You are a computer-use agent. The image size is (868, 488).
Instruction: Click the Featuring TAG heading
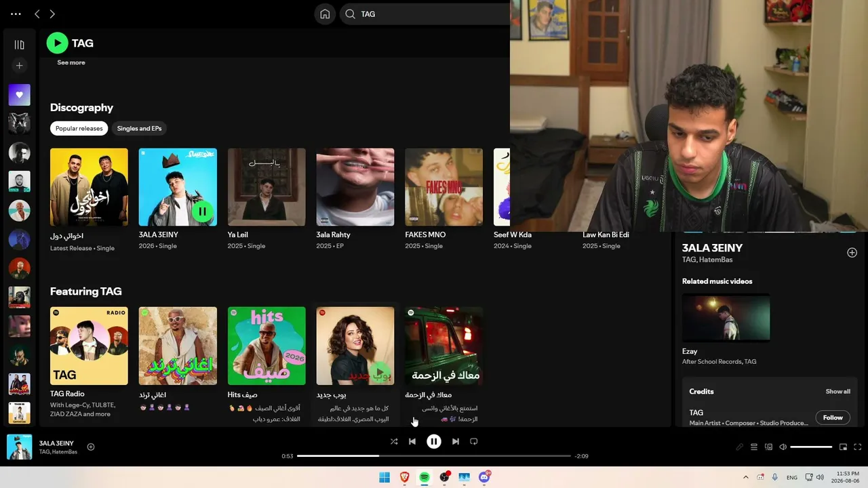click(86, 291)
